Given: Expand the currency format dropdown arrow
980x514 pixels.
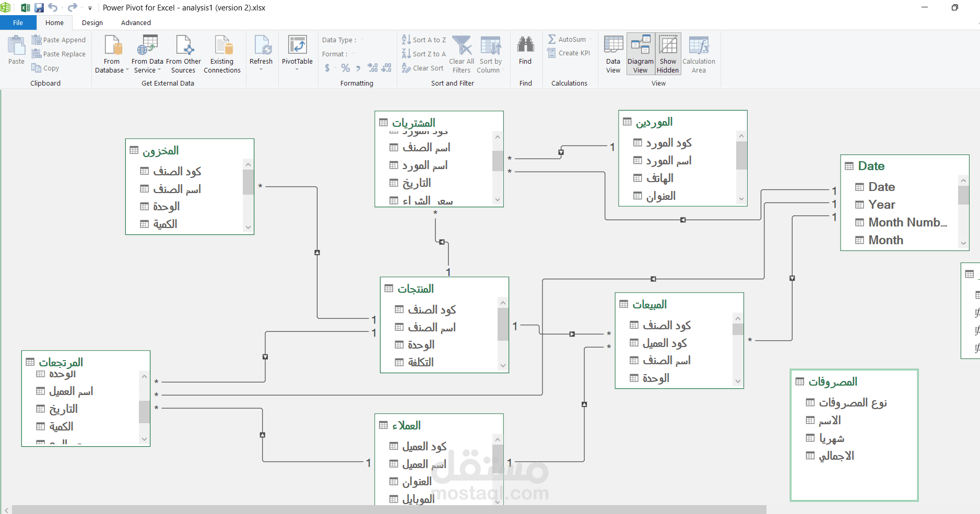Looking at the screenshot, I should click(x=335, y=68).
